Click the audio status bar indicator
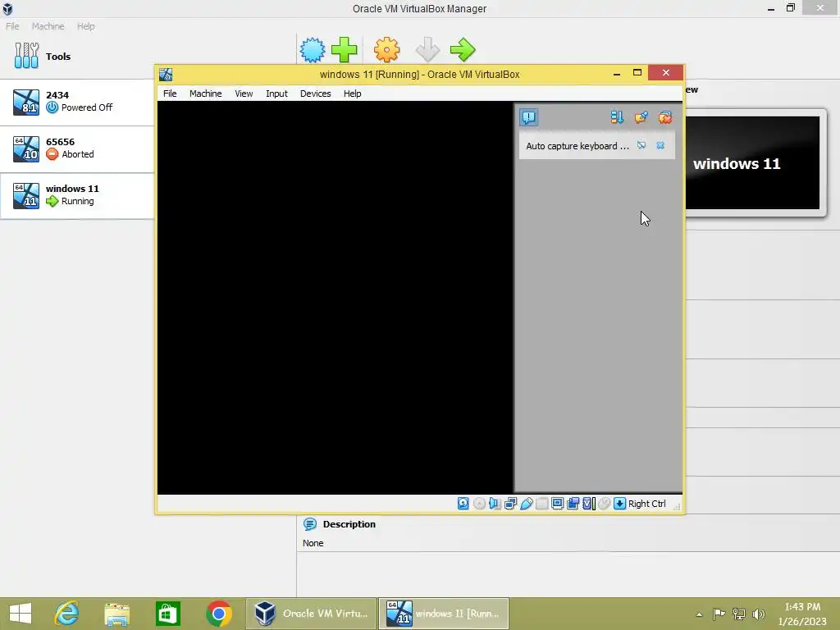The height and width of the screenshot is (630, 840). 495,504
